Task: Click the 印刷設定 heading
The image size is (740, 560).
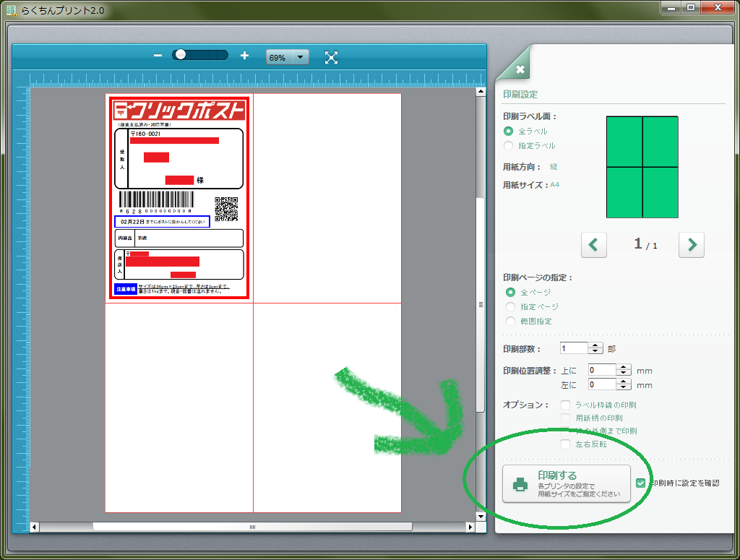Action: tap(520, 95)
